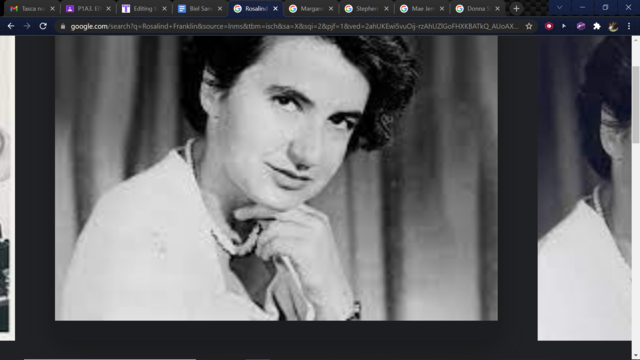Click the scrollbar down arrow
Image resolution: width=640 pixels, height=360 pixels.
coord(636,356)
